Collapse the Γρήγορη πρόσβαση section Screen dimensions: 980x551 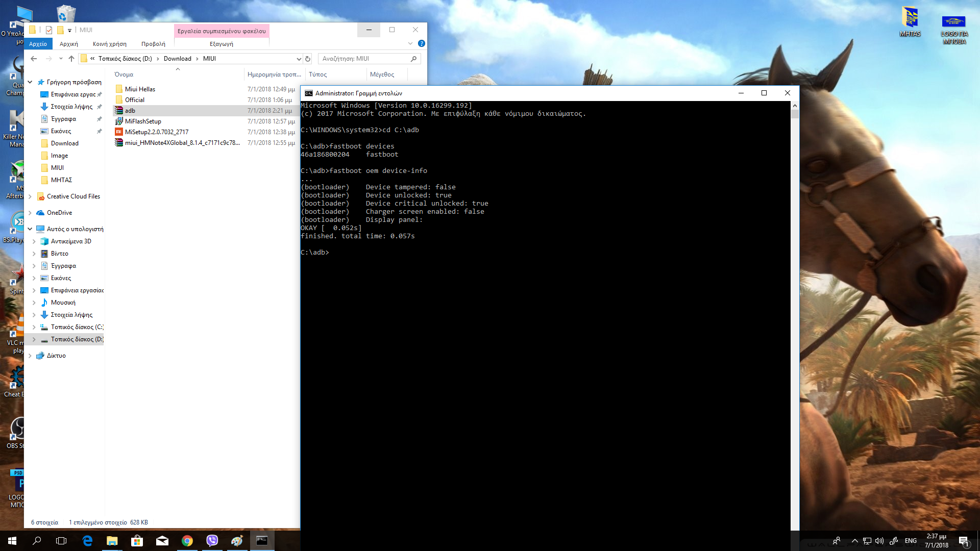click(x=30, y=82)
